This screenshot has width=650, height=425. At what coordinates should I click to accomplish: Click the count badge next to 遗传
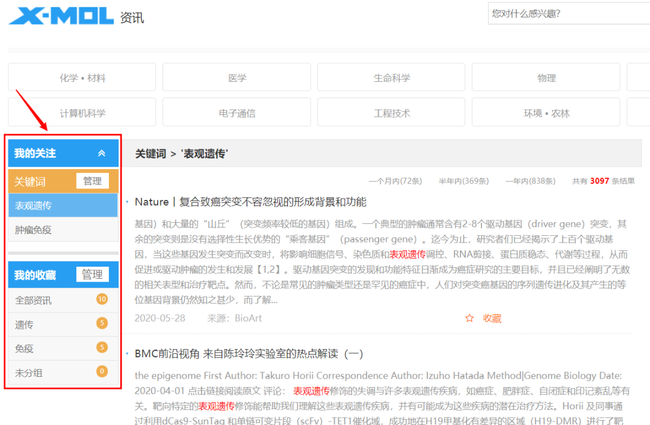pos(101,324)
